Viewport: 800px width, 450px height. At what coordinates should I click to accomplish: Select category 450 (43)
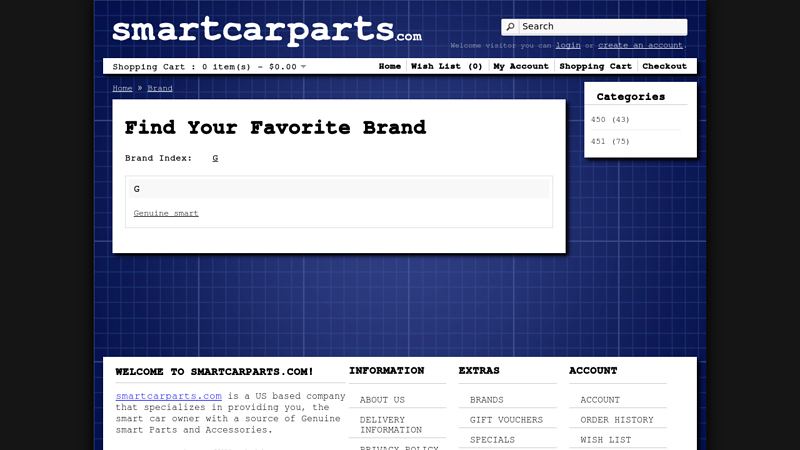(x=610, y=119)
